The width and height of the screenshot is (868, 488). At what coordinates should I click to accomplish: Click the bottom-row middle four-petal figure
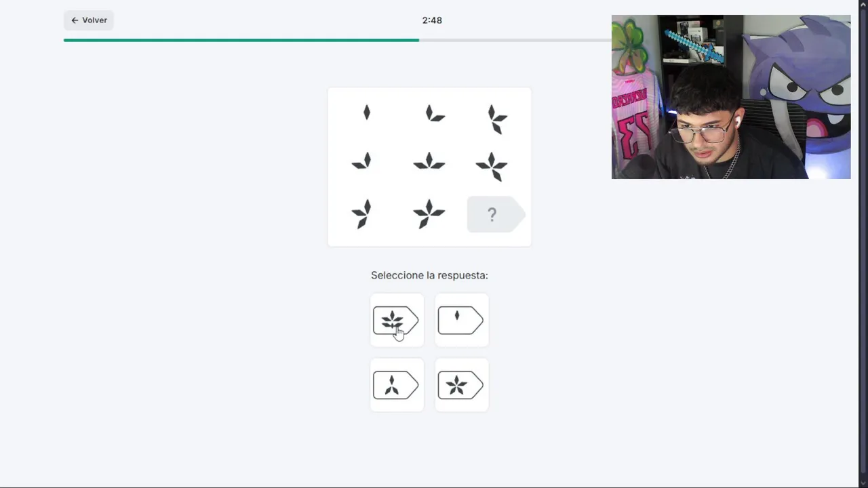[x=429, y=213]
